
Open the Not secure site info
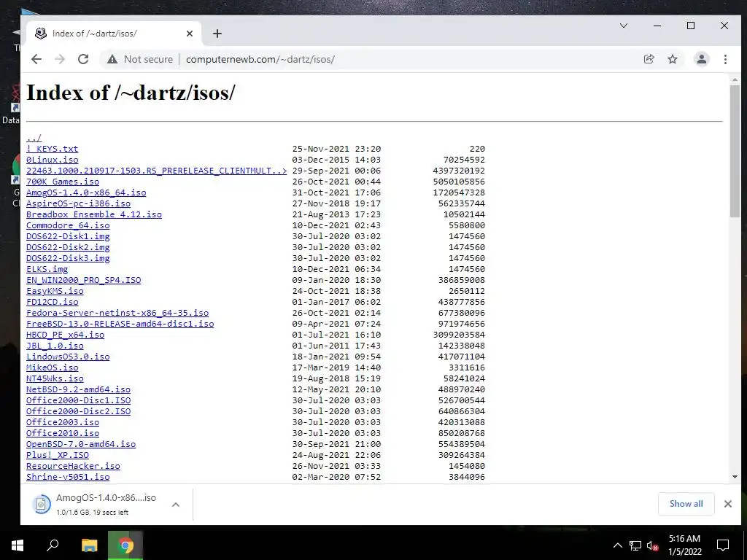tap(139, 59)
